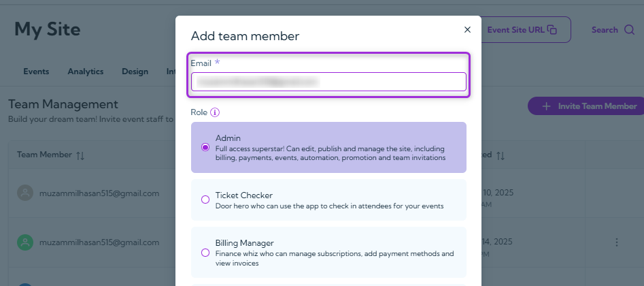Click the Billing Manager role description text
Screen dimensions: 644x286
point(335,259)
